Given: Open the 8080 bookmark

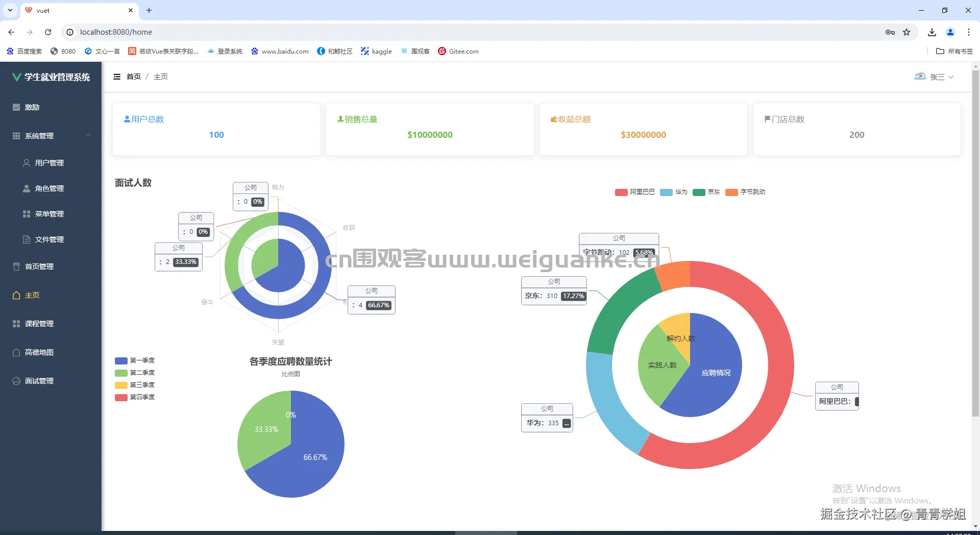Looking at the screenshot, I should tap(63, 51).
